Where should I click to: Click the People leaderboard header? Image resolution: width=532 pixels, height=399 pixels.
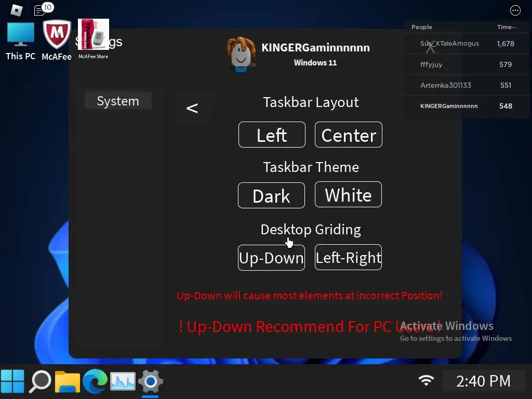click(x=422, y=27)
